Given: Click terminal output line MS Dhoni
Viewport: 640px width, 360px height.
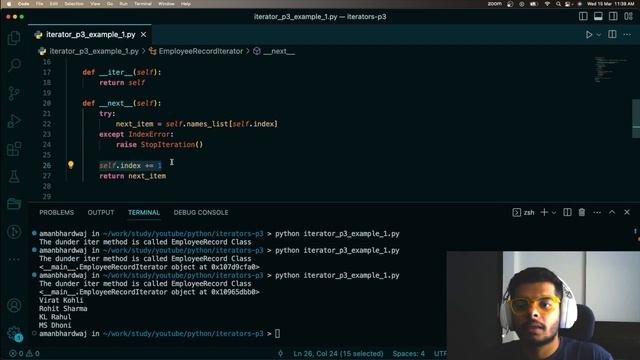Looking at the screenshot, I should 55,325.
